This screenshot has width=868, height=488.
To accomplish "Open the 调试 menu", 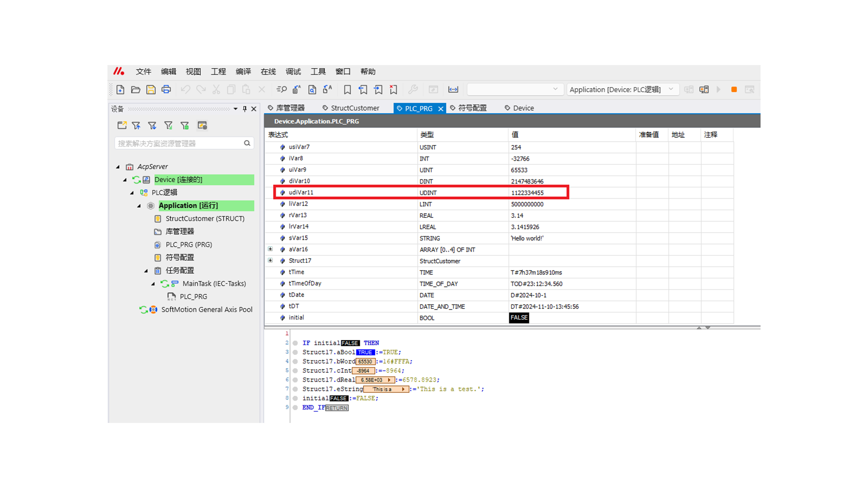I will [x=293, y=71].
